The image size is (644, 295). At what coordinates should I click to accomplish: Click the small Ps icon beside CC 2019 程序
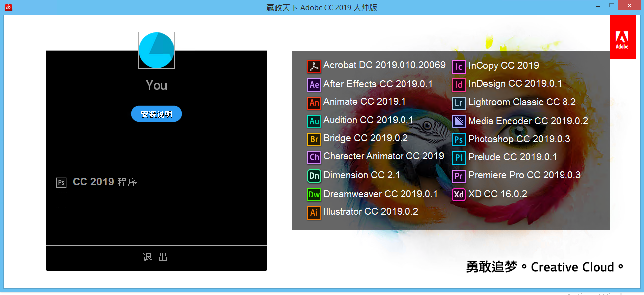(61, 183)
